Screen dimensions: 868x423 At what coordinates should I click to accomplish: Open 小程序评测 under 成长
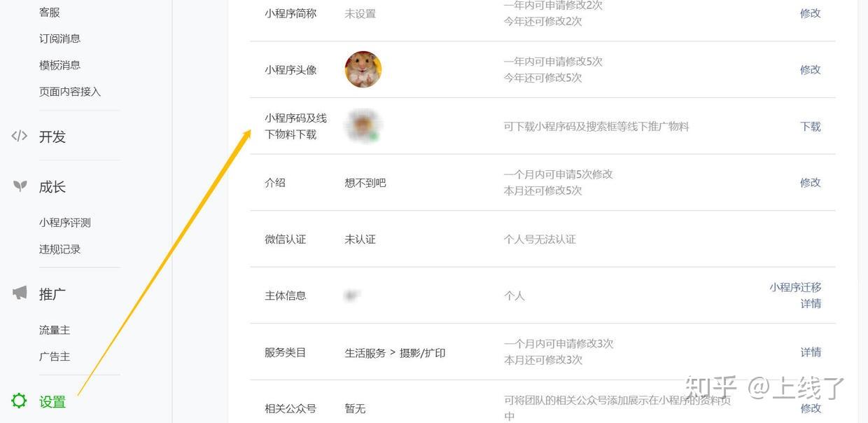65,223
